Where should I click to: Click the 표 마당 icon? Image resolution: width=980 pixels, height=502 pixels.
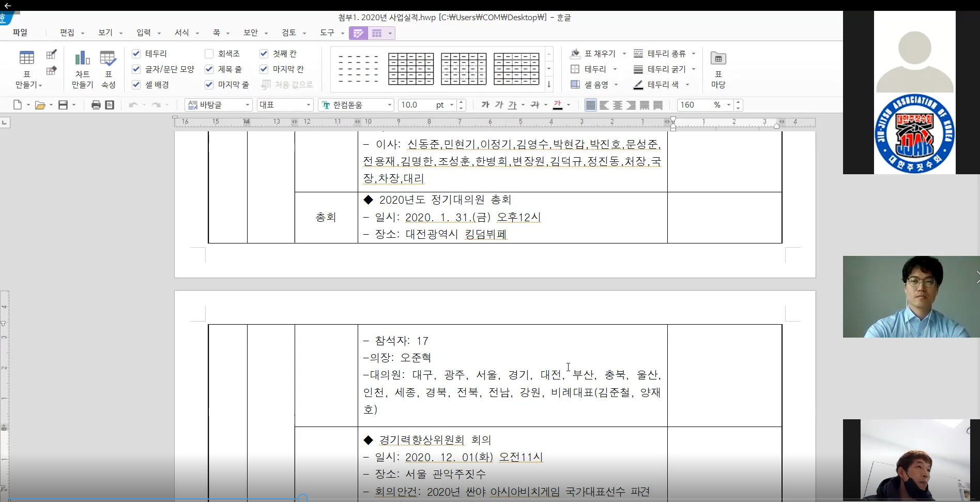tap(718, 58)
